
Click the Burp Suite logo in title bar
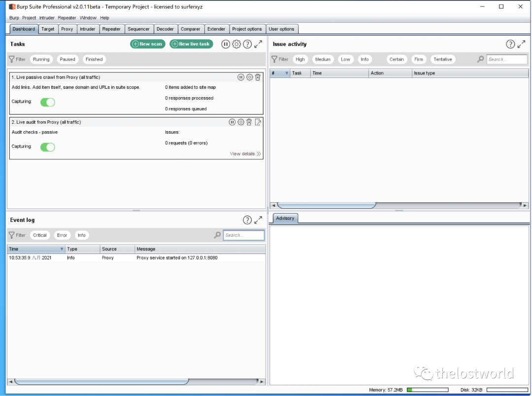12,6
